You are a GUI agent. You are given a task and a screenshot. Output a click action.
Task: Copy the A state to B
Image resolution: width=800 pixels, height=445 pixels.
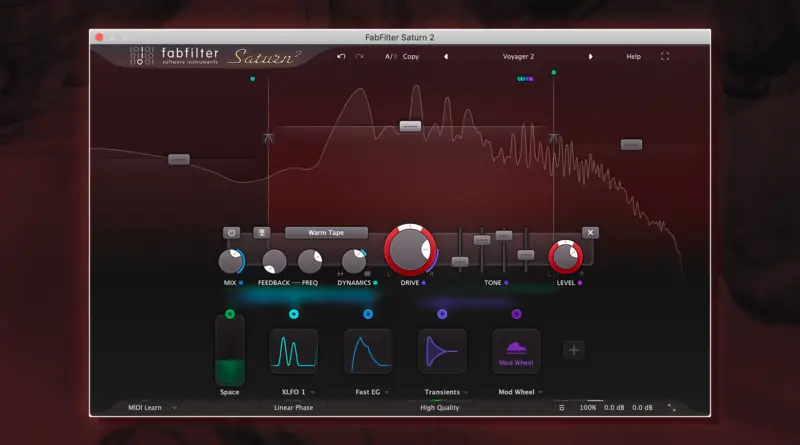tap(411, 57)
